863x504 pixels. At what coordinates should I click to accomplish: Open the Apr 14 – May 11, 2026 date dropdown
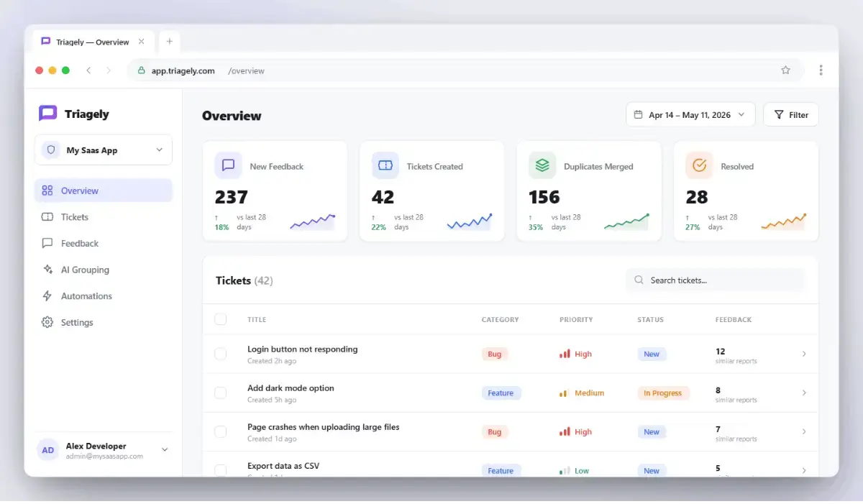click(x=690, y=114)
